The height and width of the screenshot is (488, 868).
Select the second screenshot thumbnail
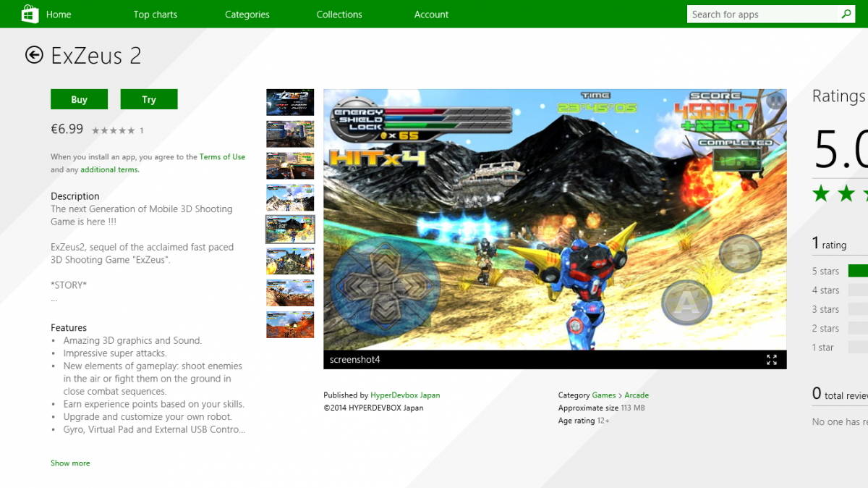click(290, 134)
